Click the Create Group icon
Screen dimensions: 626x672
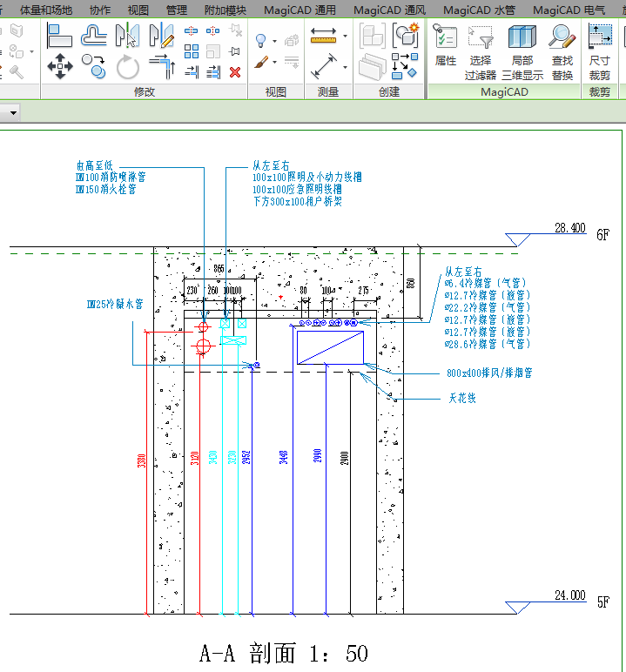(x=406, y=37)
